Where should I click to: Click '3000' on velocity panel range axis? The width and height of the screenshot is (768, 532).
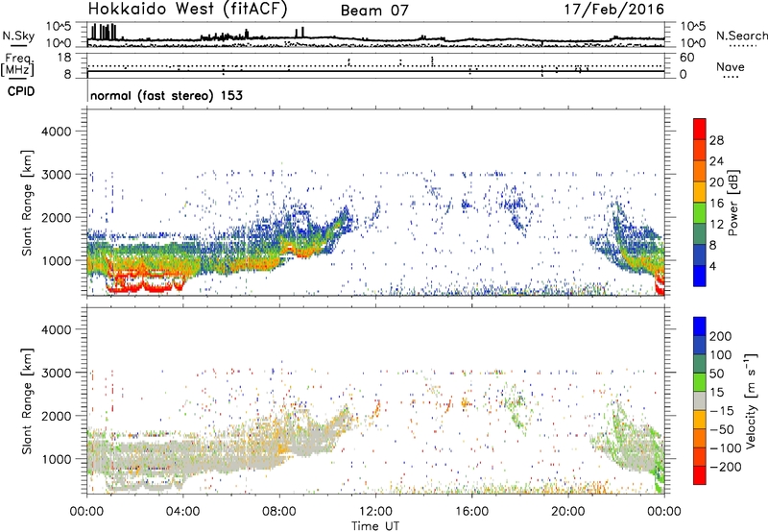pos(56,373)
